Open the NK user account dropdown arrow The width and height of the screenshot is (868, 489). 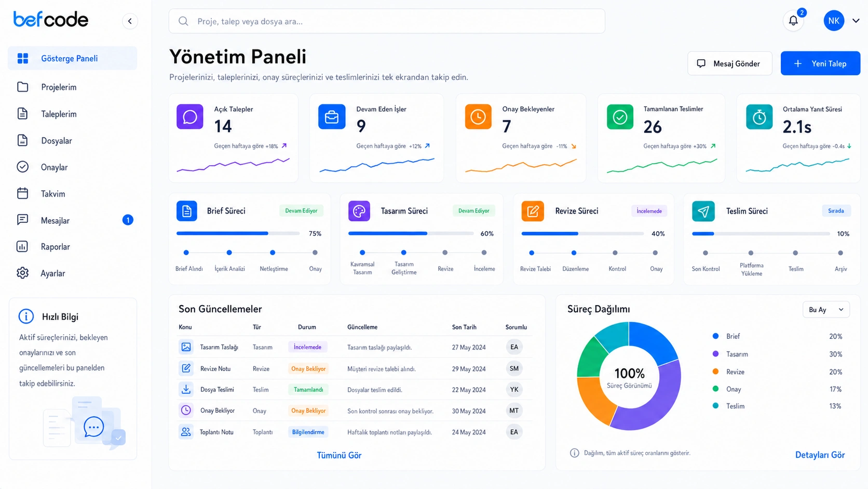coord(856,21)
